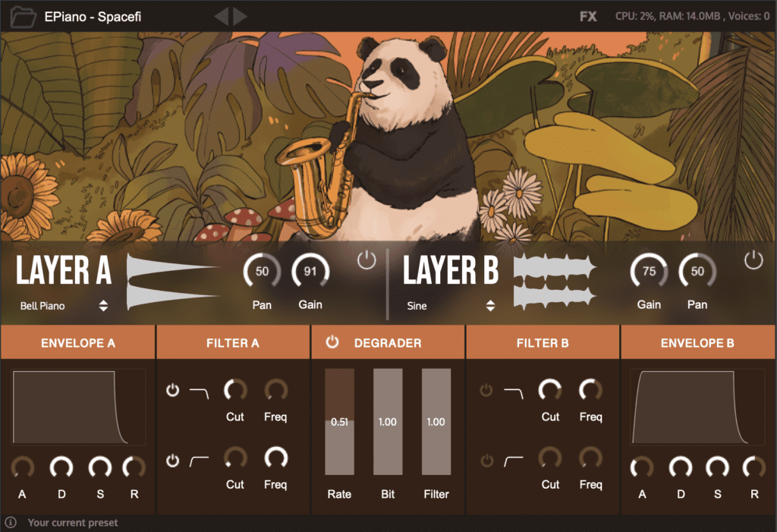Click the EPiano - Spacefi preset name
The width and height of the screenshot is (777, 532).
tap(93, 17)
